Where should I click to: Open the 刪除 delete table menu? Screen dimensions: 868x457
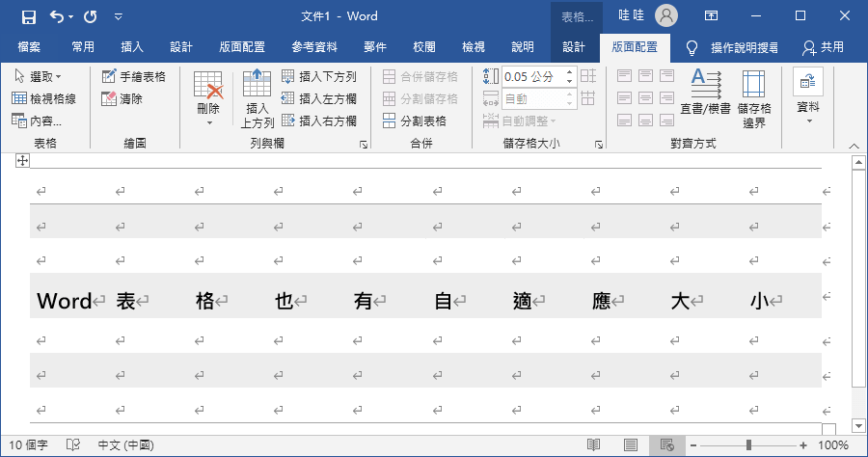pos(208,98)
